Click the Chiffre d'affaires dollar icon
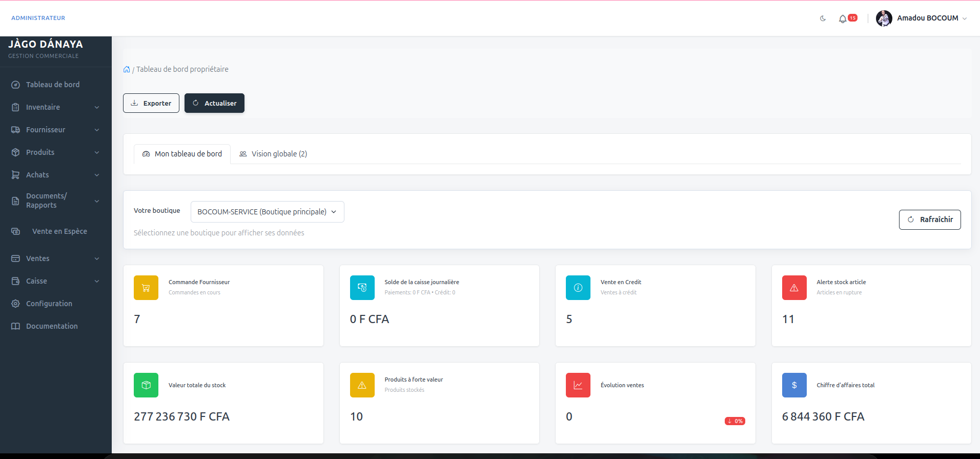The width and height of the screenshot is (980, 459). point(794,385)
